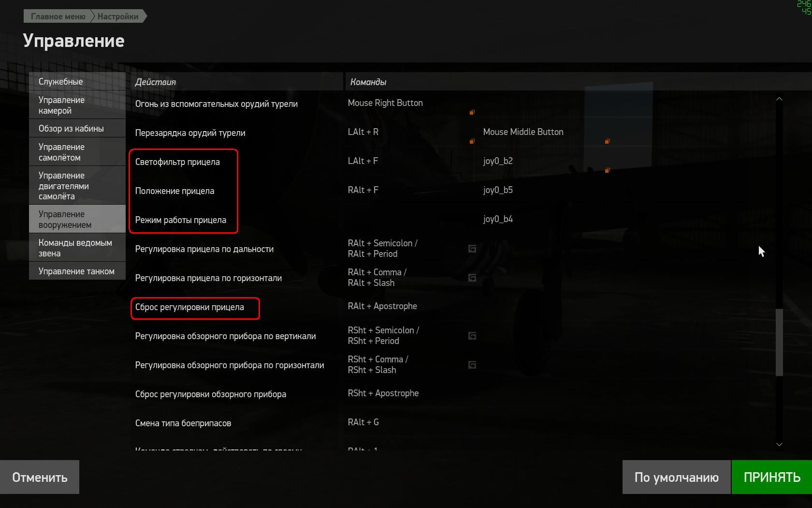Viewport: 812px width, 508px height.
Task: Click the invert icon beside RSht + Semicolon binding
Action: point(472,336)
